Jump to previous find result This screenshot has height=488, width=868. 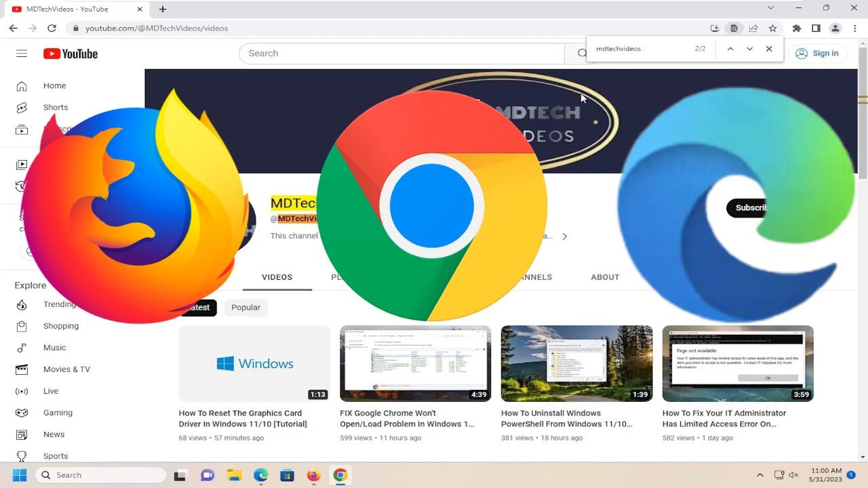[730, 49]
